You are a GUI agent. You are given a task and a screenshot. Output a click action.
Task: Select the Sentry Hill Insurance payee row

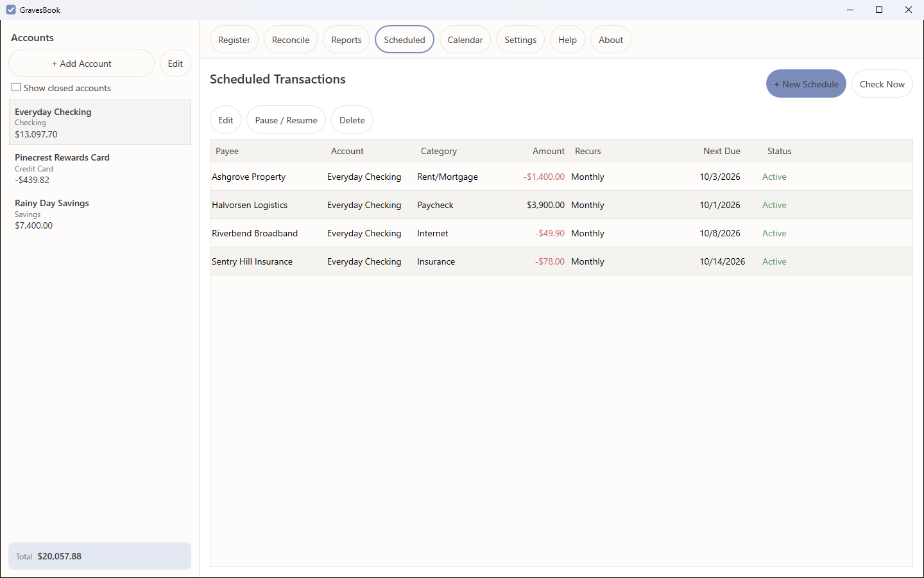pos(561,261)
